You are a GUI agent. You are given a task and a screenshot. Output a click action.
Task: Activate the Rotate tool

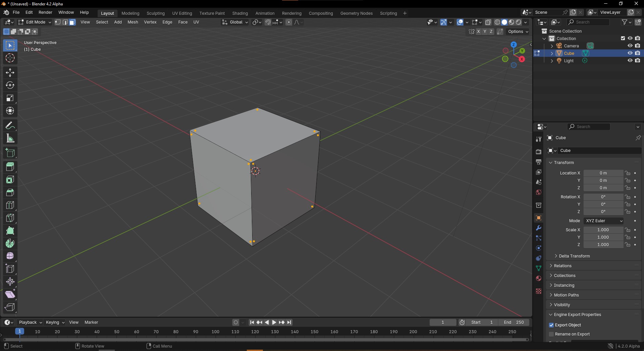tap(10, 85)
